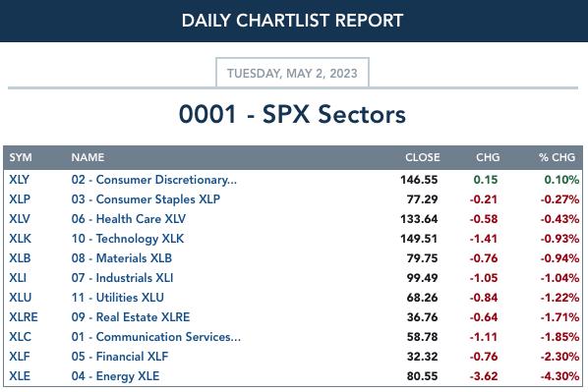Screen dimensions: 588x392
Task: Sort by the NAME column header
Action: tap(88, 157)
